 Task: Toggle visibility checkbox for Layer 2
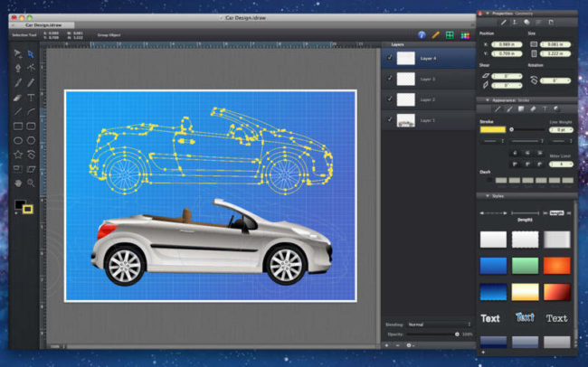[389, 99]
